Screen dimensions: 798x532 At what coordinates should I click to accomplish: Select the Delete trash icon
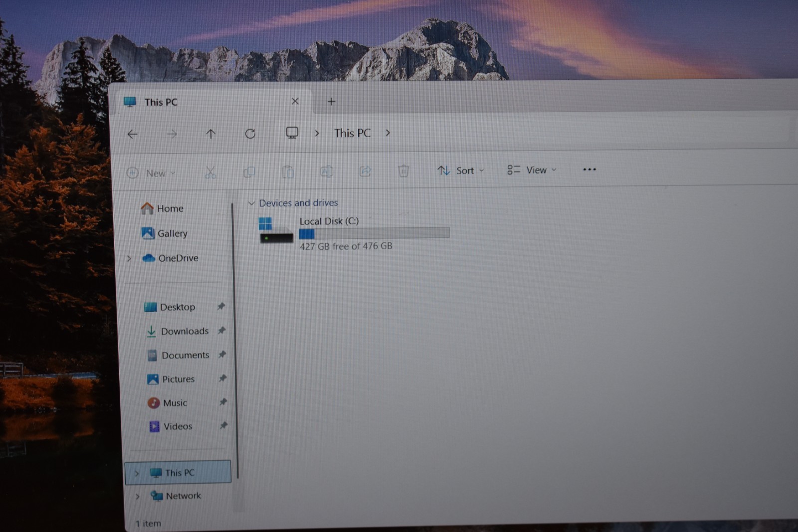pos(403,171)
